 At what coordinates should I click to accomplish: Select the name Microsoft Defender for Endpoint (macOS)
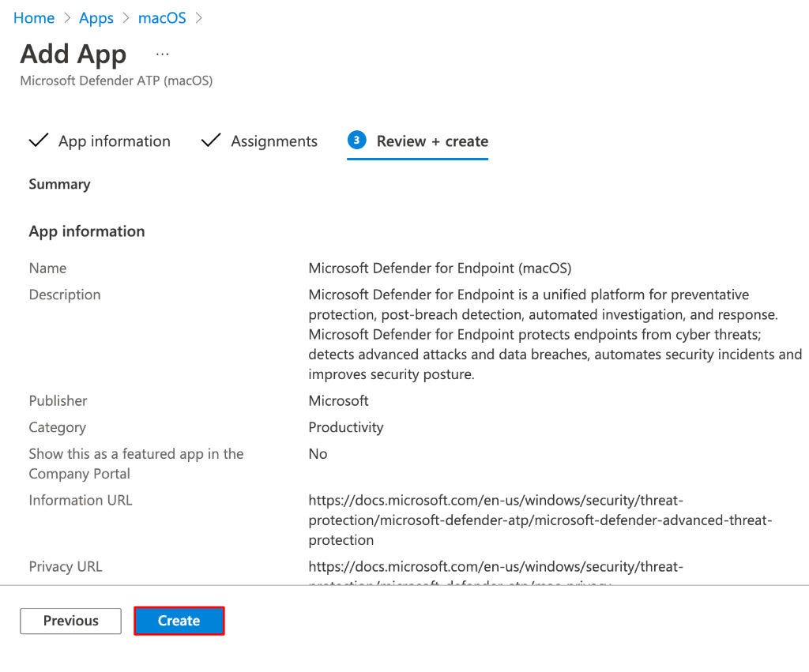point(440,268)
